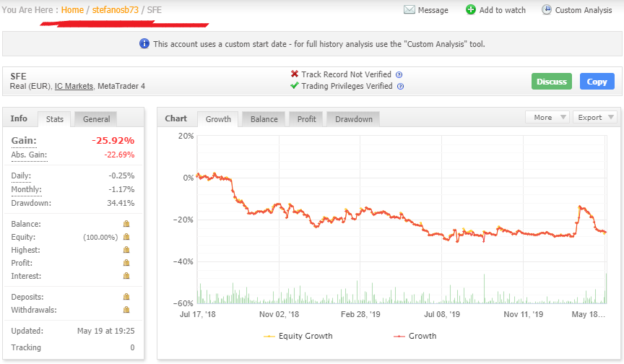Screen dimensions: 624x364
Task: Click the lock icon next to Deposits
Action: pos(126,297)
